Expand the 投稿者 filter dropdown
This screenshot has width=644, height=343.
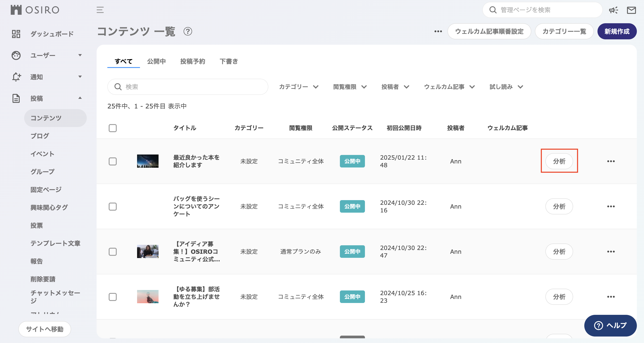click(x=395, y=87)
